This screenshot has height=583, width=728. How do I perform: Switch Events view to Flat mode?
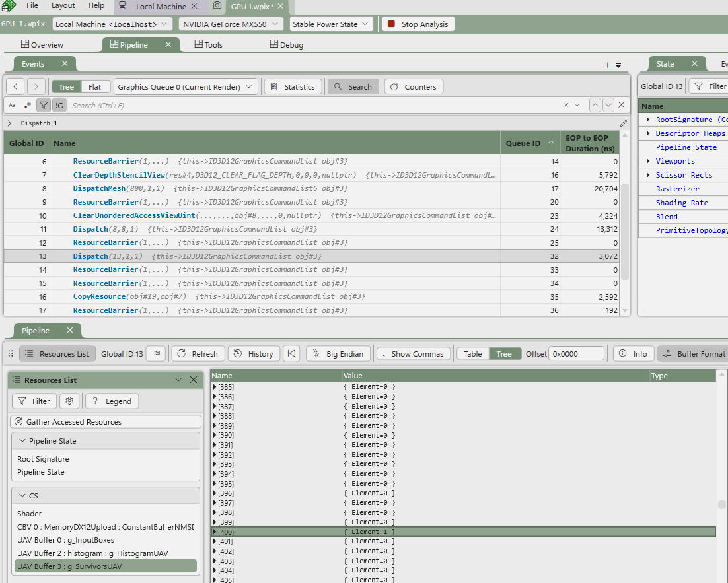(x=95, y=86)
